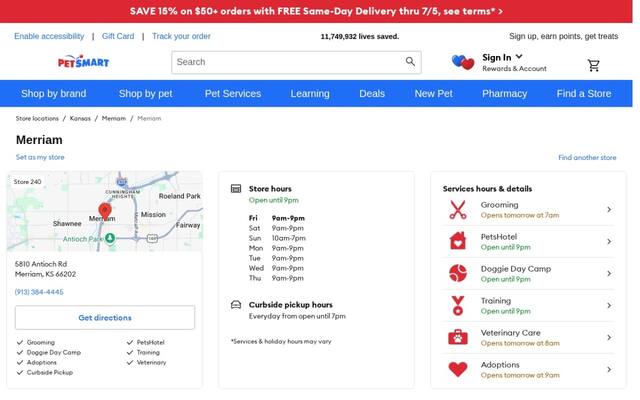
Task: Click the Grooming service title
Action: [499, 204]
